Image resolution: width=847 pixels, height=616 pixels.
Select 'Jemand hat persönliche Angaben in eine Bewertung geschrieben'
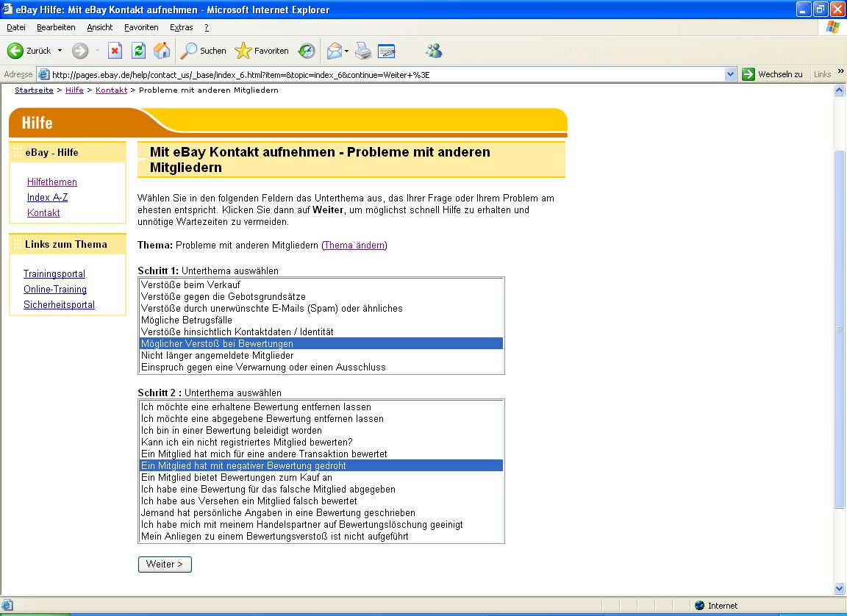tap(321, 512)
